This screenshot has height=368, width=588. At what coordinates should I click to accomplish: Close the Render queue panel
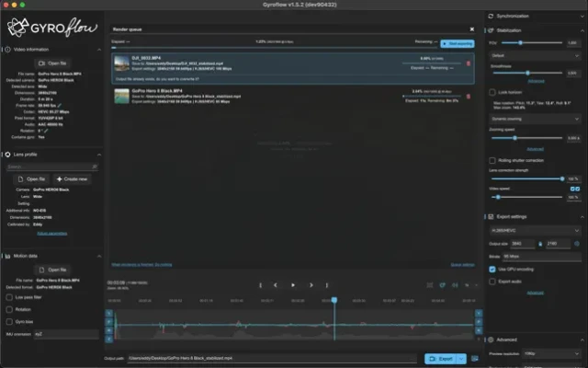coord(472,28)
